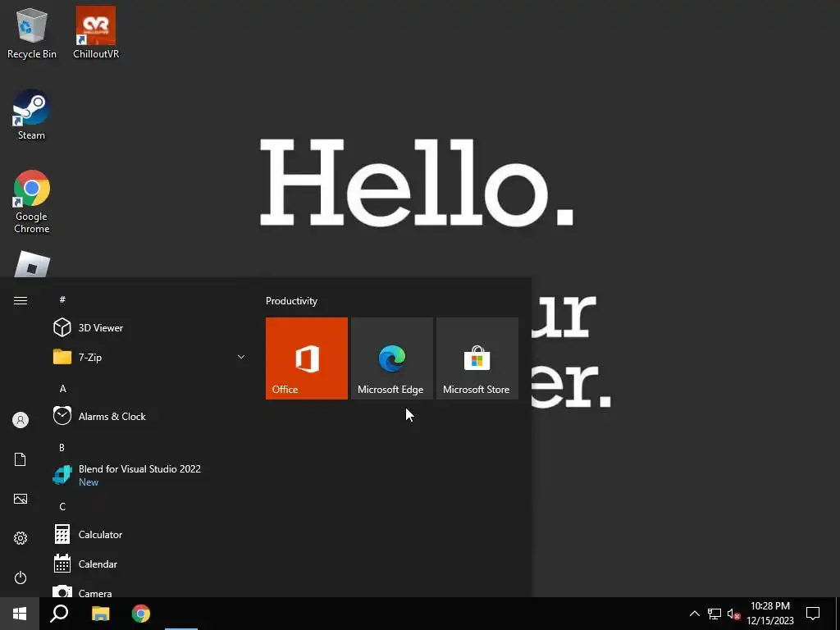Click the C letter header
The width and height of the screenshot is (840, 630).
coord(62,506)
